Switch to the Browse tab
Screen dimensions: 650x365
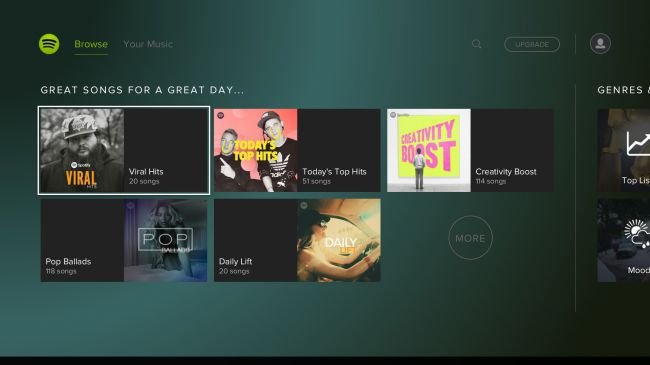click(91, 44)
